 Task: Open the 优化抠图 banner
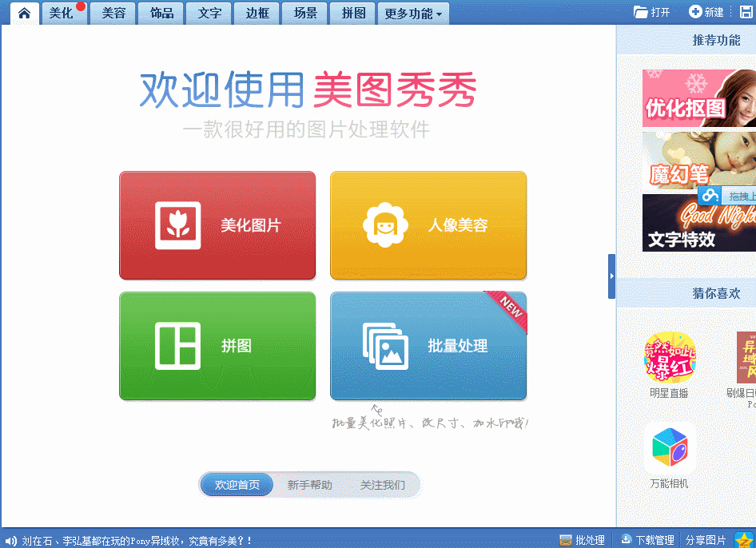click(699, 98)
